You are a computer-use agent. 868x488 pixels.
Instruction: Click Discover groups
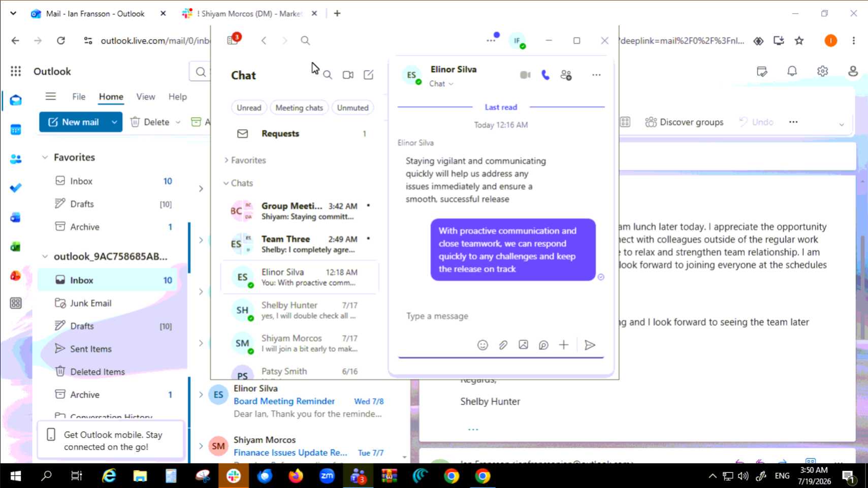684,122
